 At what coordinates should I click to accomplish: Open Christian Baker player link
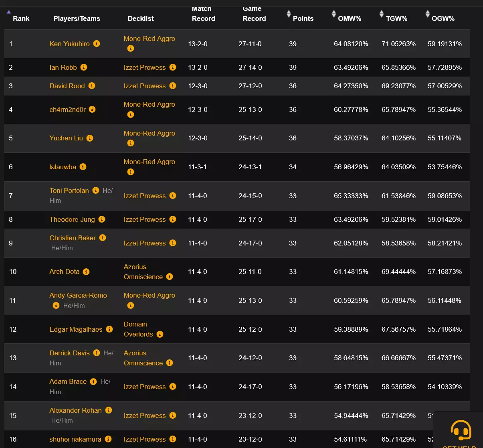tap(73, 238)
